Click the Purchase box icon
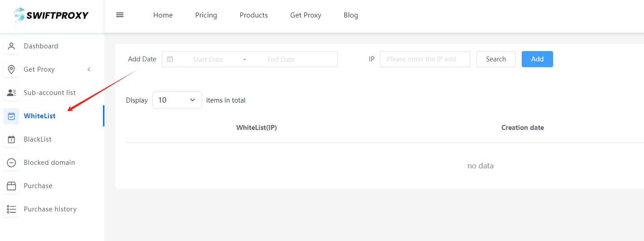This screenshot has width=644, height=241. 12,186
